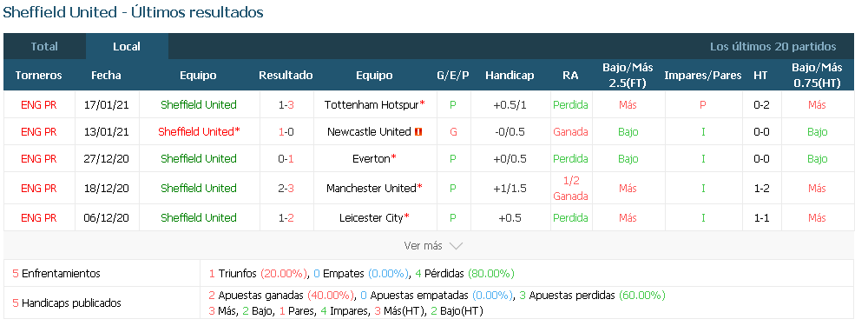The image size is (868, 326).
Task: Click the Impares/Pares column header
Action: [703, 76]
